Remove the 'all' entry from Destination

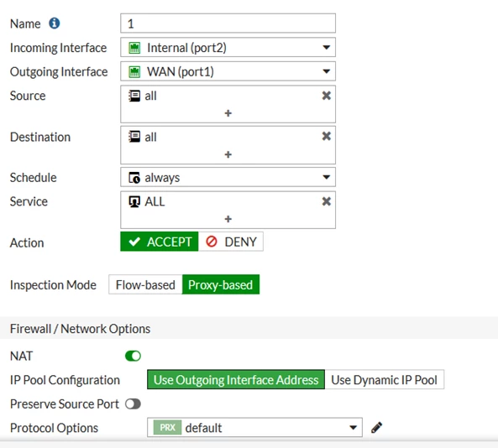pyautogui.click(x=326, y=137)
